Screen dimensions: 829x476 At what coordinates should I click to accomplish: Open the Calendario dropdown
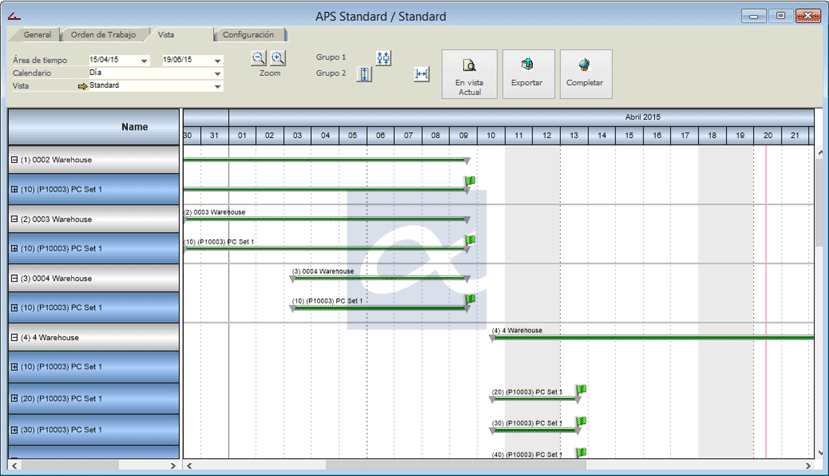coord(215,73)
